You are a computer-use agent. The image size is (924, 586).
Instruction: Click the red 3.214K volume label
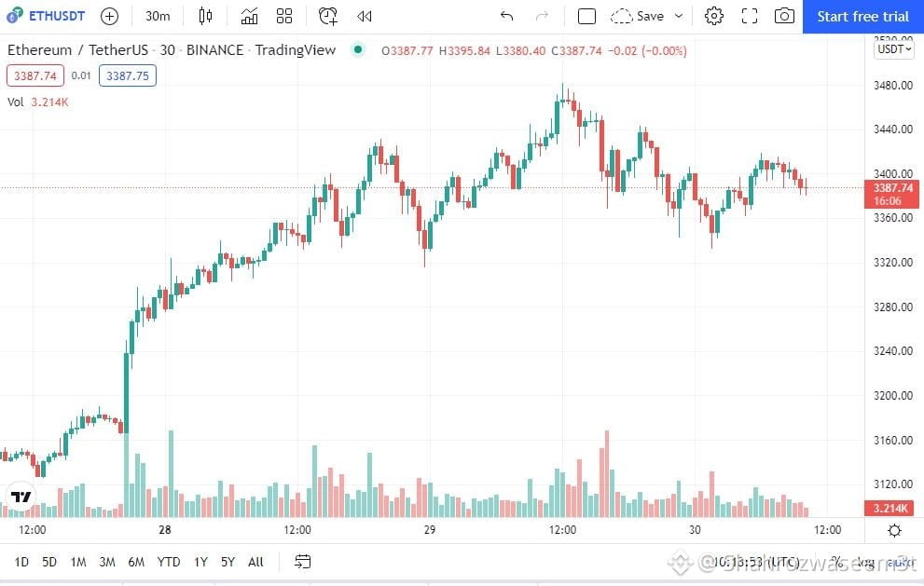coord(889,508)
